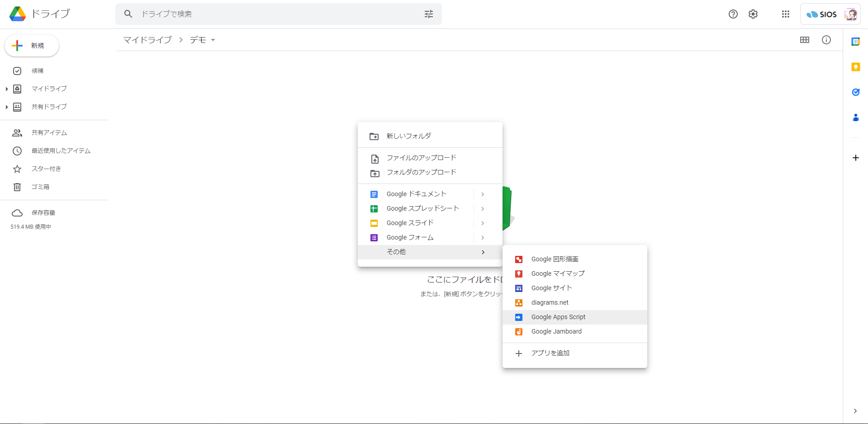The image size is (868, 424).
Task: Open Google Keep side panel icon
Action: click(x=856, y=67)
